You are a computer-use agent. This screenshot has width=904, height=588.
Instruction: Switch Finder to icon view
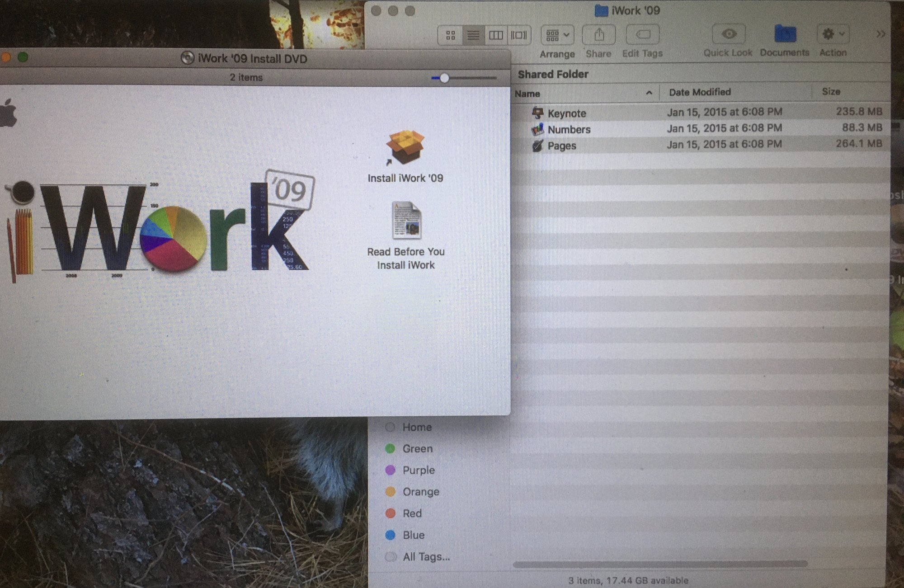tap(450, 35)
